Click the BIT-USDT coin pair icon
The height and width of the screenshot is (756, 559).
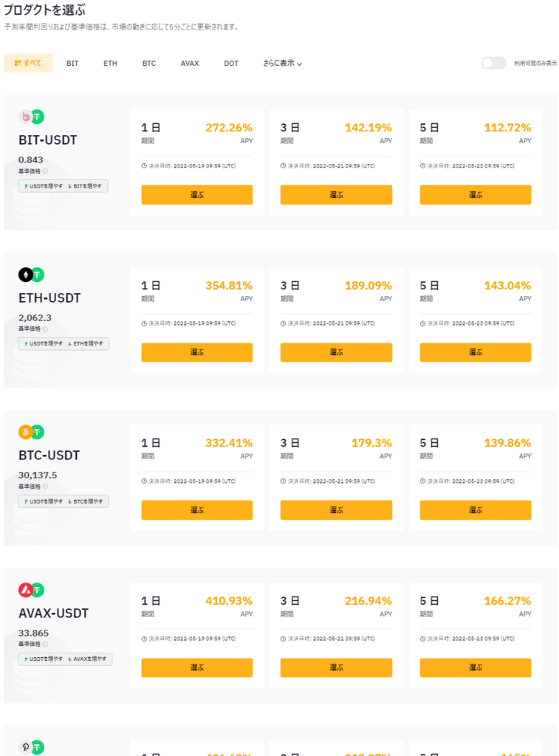[31, 117]
